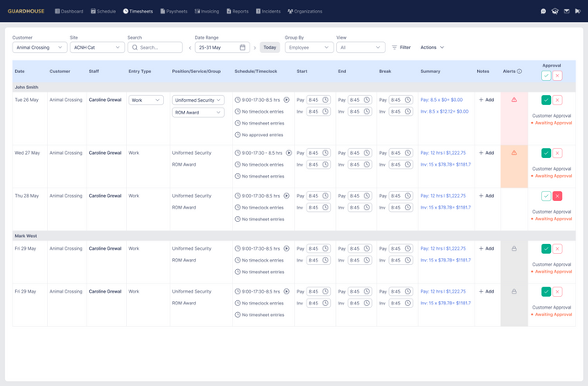588x386 pixels.
Task: Click the Today button
Action: point(270,47)
